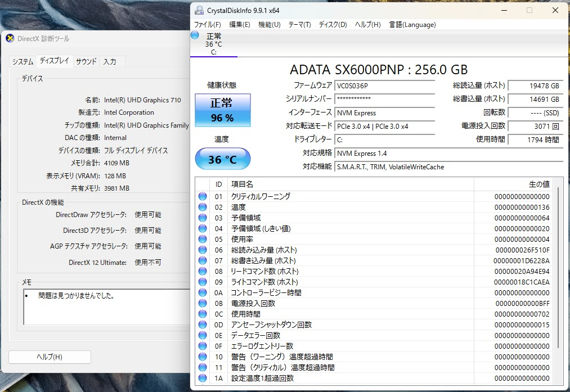Click status circle for ID 03 予備領域 row
The width and height of the screenshot is (570, 392).
pos(203,218)
